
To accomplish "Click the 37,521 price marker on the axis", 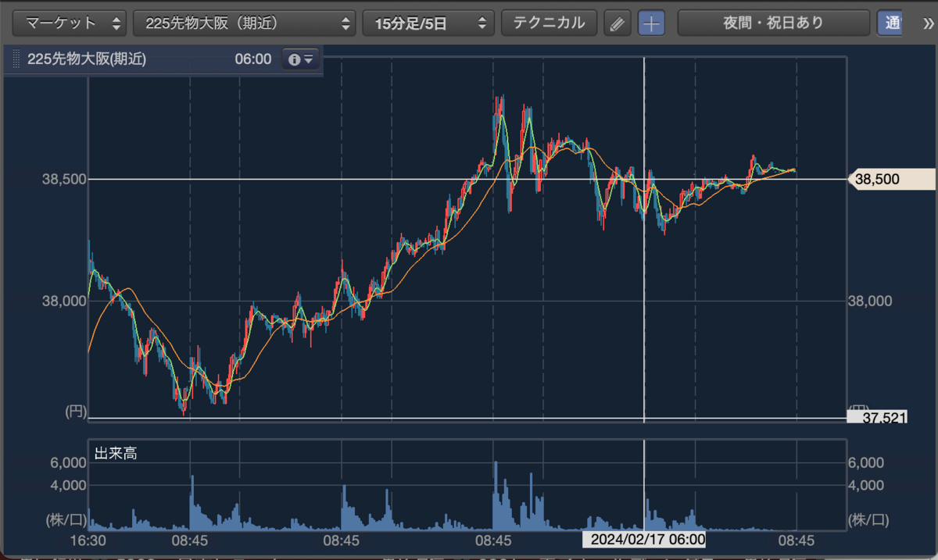I will point(877,418).
